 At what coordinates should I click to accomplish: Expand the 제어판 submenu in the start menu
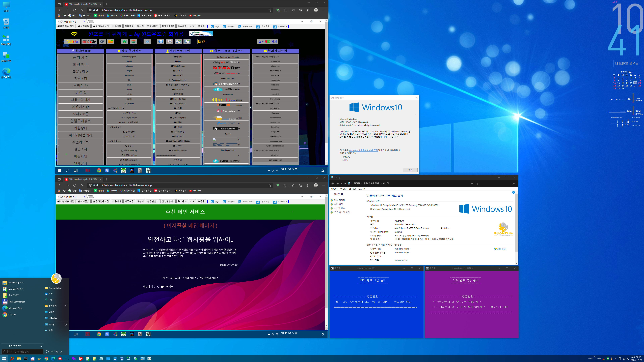(66, 324)
